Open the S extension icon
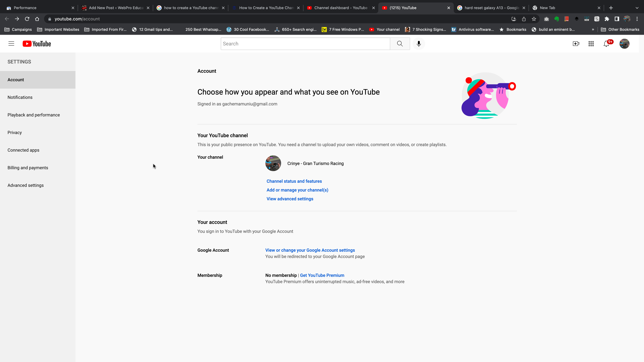 click(x=597, y=19)
